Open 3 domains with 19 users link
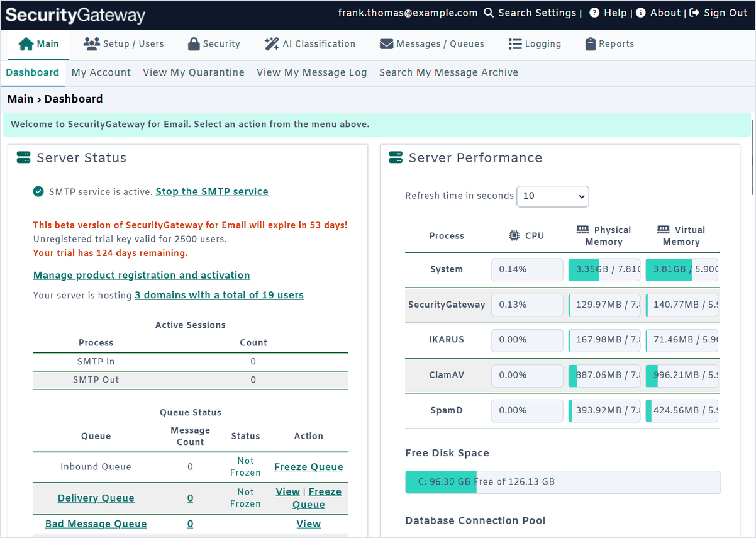This screenshot has width=756, height=538. pyautogui.click(x=220, y=295)
